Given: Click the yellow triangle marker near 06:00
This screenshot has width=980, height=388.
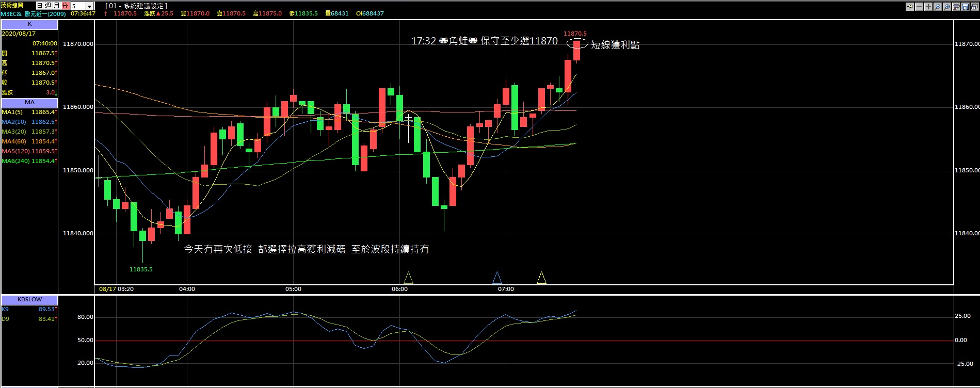Looking at the screenshot, I should [x=408, y=278].
